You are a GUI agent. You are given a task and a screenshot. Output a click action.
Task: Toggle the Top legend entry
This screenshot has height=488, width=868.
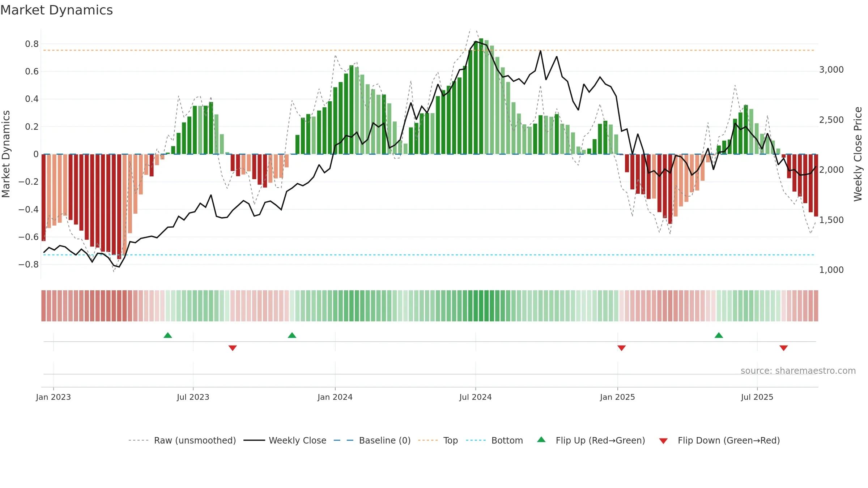(x=451, y=440)
